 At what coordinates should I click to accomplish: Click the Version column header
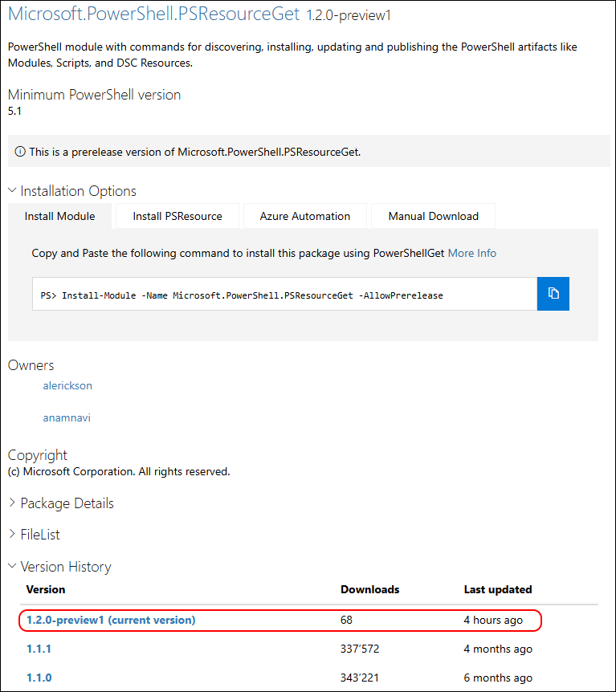tap(46, 589)
